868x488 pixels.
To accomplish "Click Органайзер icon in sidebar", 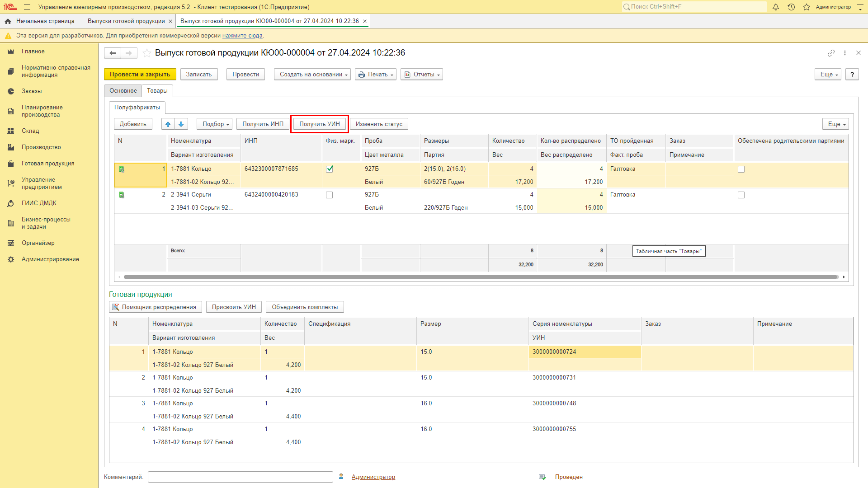I will [11, 243].
